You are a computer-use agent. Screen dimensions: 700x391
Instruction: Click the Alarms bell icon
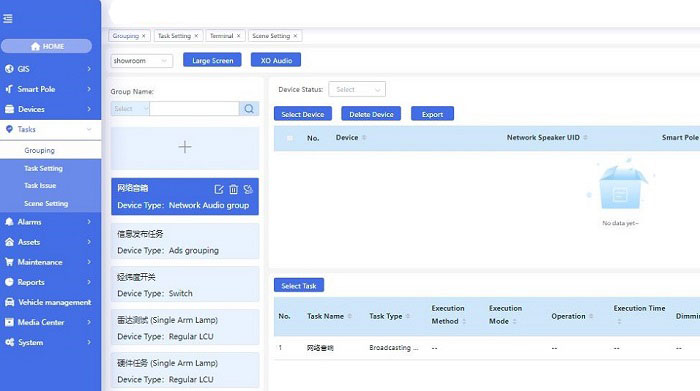9,222
